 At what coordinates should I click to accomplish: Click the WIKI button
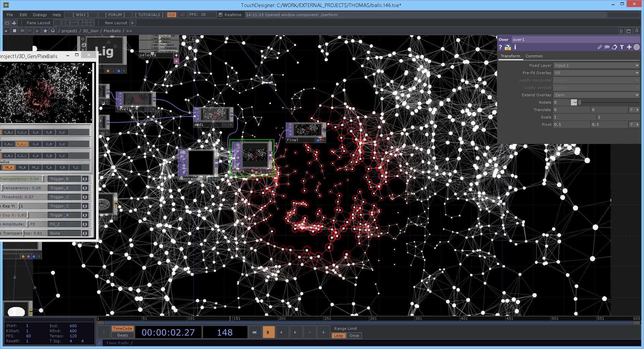pyautogui.click(x=81, y=15)
